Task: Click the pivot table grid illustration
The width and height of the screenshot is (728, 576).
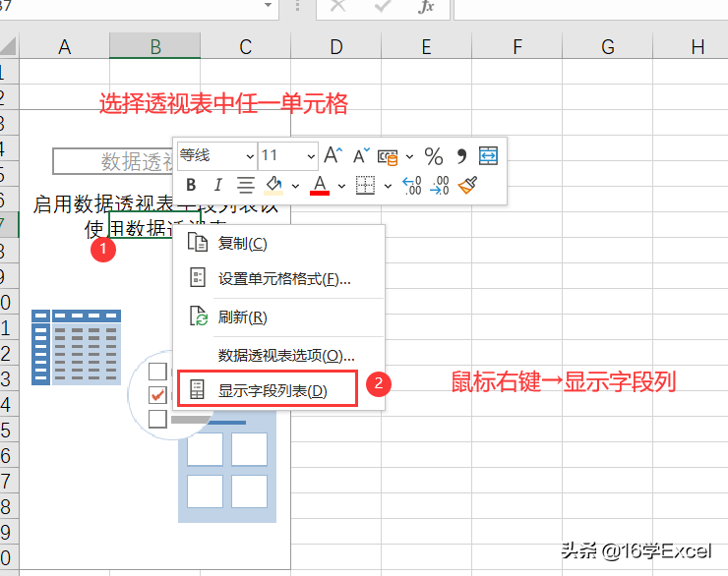Action: point(76,347)
